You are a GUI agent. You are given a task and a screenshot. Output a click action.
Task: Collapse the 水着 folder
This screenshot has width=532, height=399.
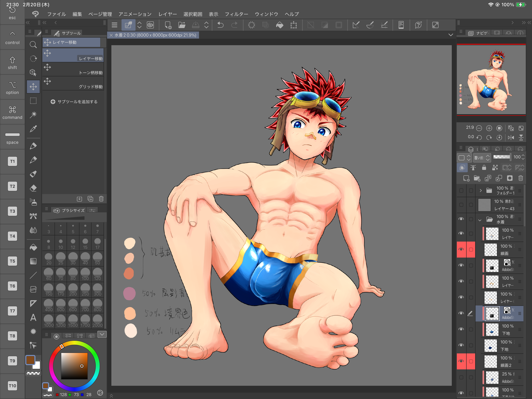click(x=480, y=220)
